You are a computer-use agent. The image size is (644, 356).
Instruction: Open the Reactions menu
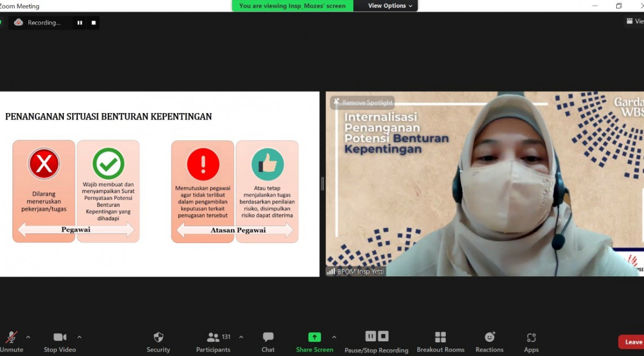coord(489,337)
